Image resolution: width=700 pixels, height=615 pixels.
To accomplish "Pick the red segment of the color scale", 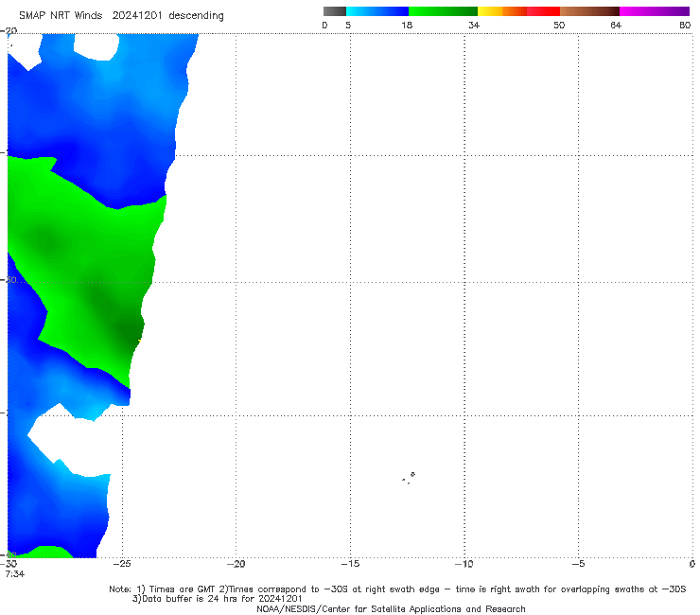I will pyautogui.click(x=543, y=11).
